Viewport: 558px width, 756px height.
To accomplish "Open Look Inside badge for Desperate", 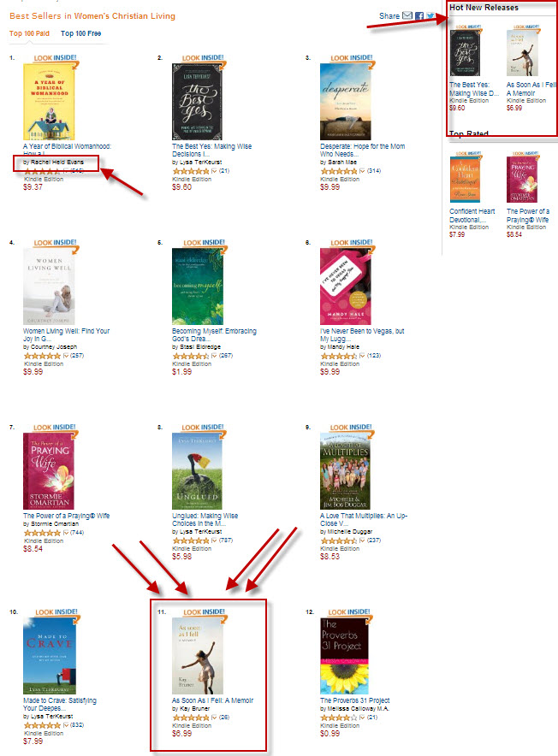I will (x=352, y=58).
